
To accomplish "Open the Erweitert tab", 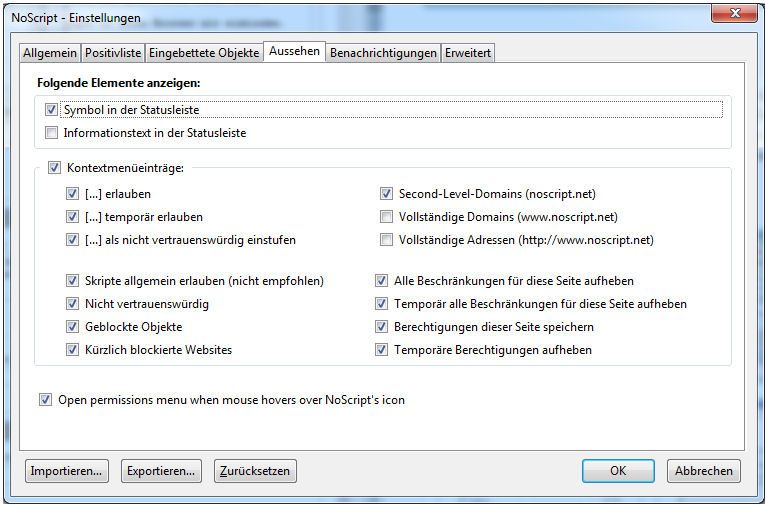I will click(x=467, y=53).
